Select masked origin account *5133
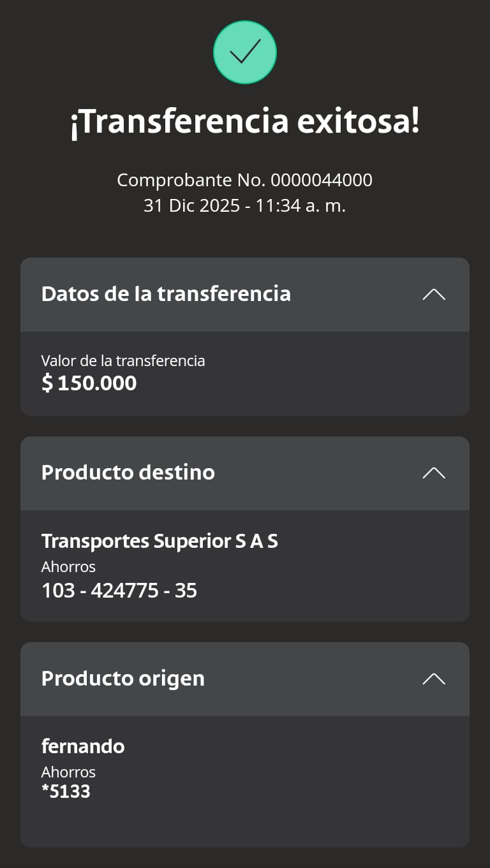 66,791
